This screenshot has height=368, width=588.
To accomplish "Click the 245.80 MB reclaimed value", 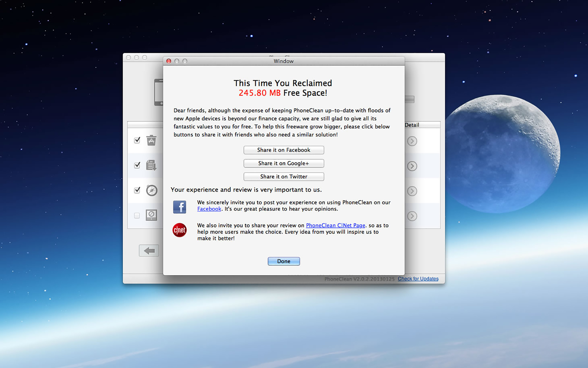I will click(260, 93).
